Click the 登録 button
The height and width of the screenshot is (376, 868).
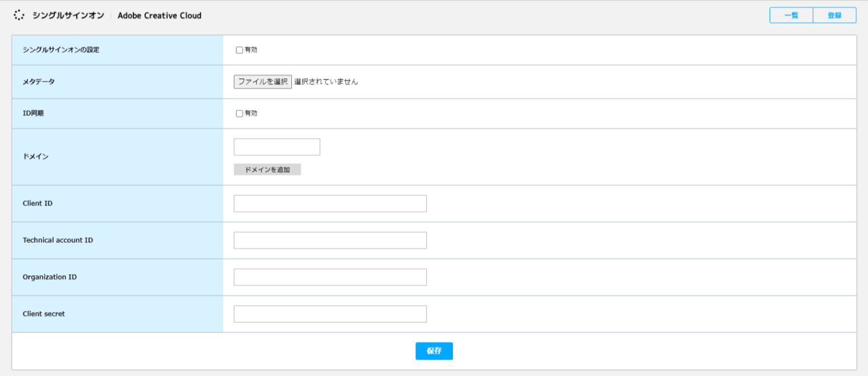coord(834,15)
